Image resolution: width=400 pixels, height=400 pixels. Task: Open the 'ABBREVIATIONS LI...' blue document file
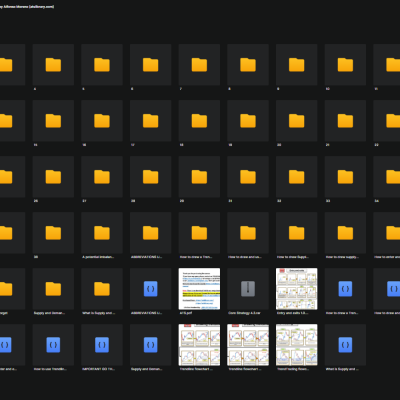click(x=151, y=289)
